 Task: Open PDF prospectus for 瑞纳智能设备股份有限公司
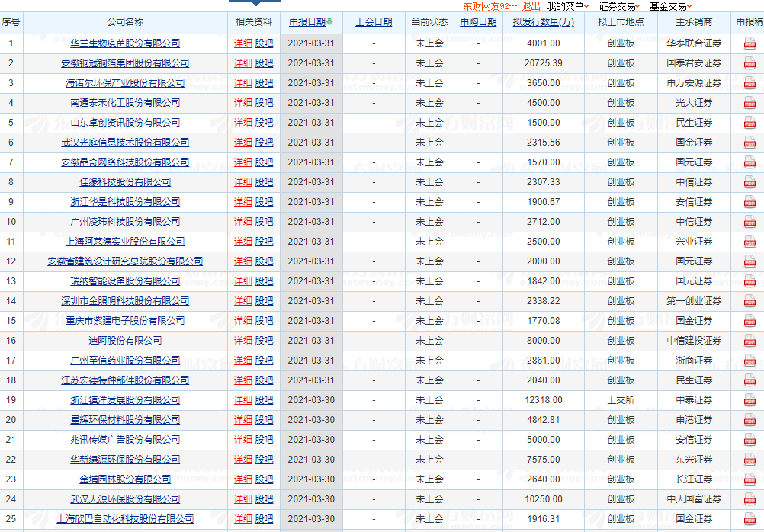pyautogui.click(x=750, y=281)
